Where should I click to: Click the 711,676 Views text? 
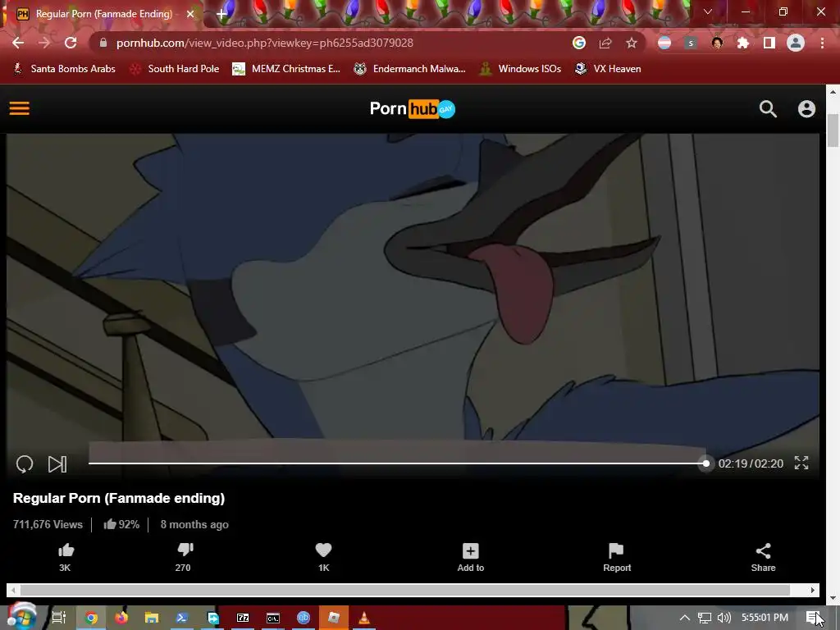tap(48, 524)
